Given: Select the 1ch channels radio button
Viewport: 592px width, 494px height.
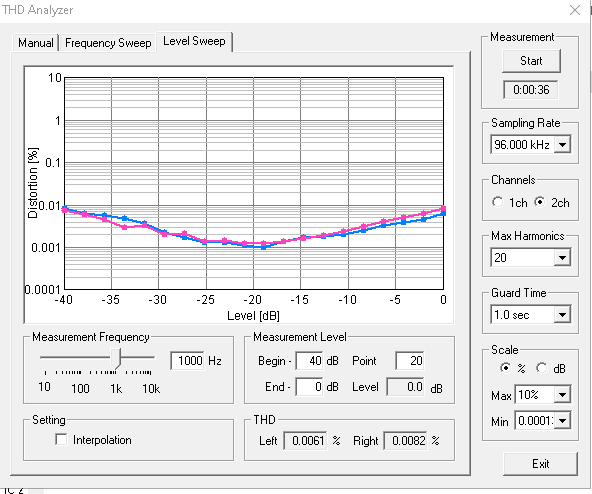Looking at the screenshot, I should [498, 202].
